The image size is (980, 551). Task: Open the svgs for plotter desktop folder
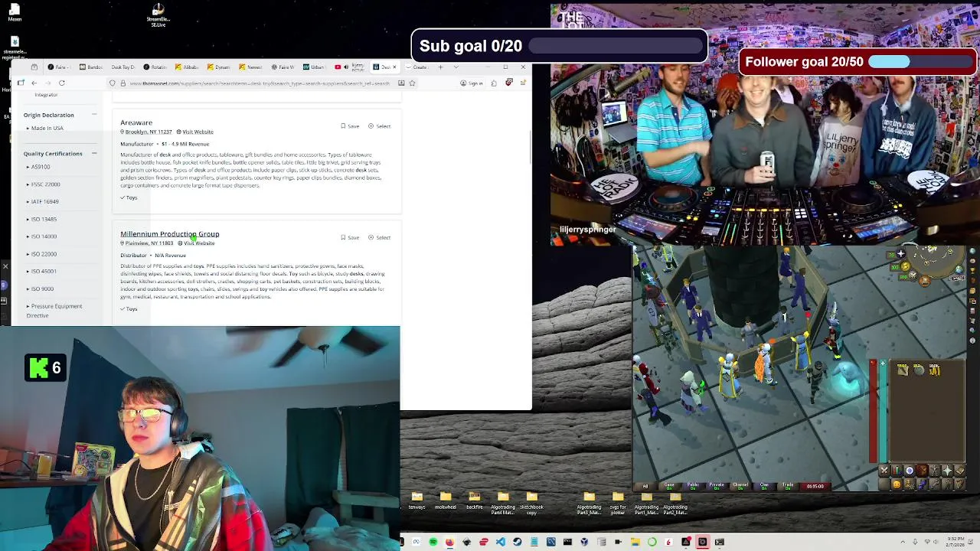point(618,501)
